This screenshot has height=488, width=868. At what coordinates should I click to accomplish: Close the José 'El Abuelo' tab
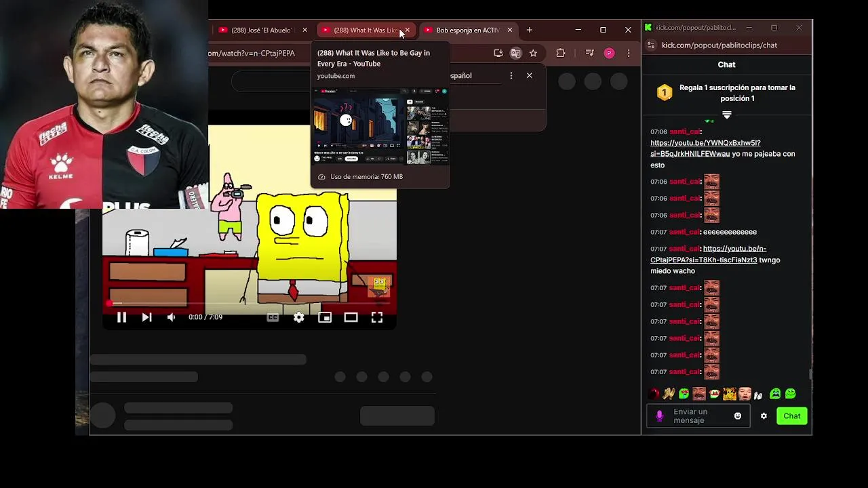304,30
